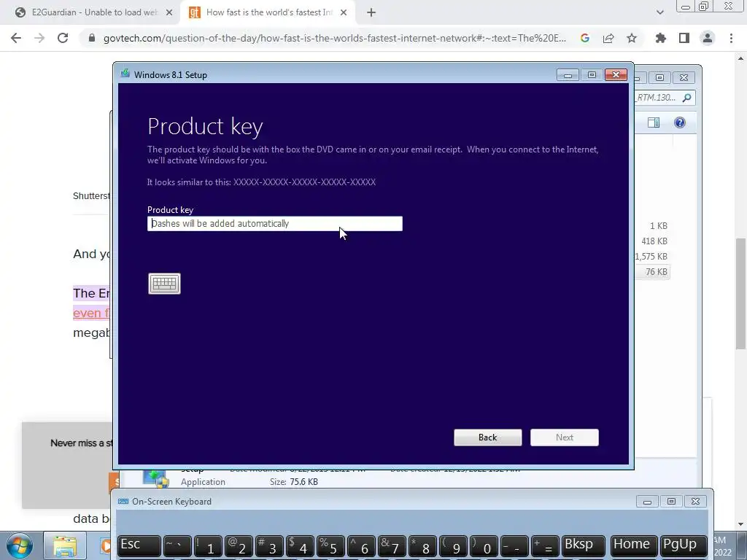747x560 pixels.
Task: Minimize the On-Screen Keyboard window
Action: click(x=647, y=502)
